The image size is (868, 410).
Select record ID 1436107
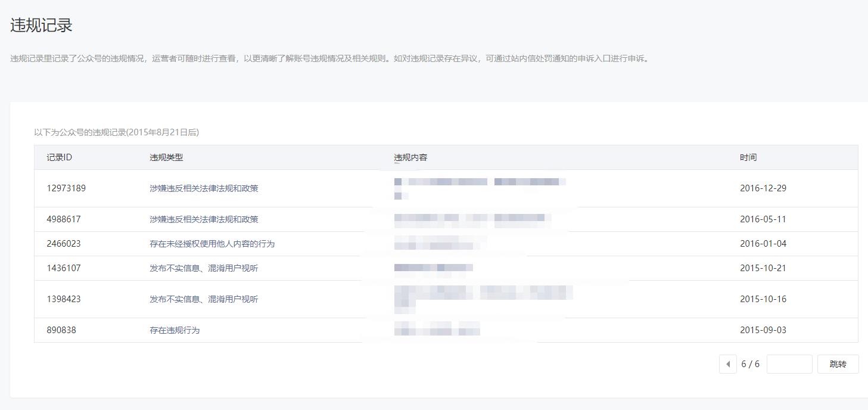point(64,268)
